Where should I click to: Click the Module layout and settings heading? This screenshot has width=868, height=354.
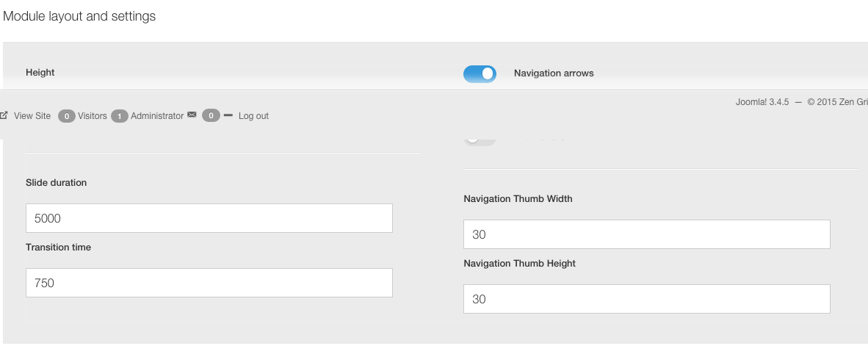pyautogui.click(x=79, y=17)
